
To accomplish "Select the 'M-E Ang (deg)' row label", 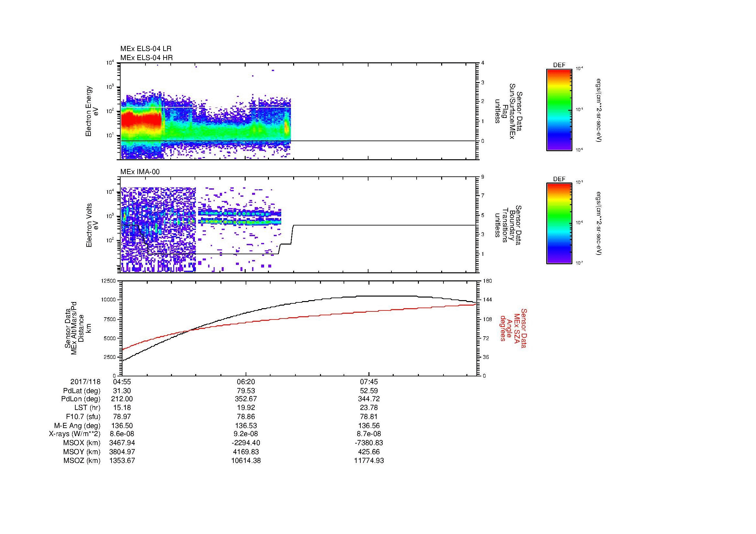I will click(x=77, y=425).
